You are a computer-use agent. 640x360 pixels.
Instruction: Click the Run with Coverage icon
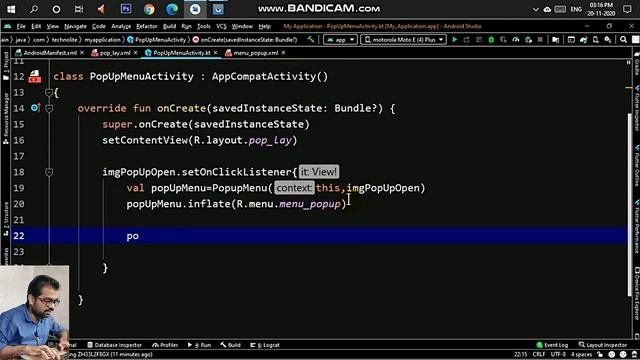(503, 40)
